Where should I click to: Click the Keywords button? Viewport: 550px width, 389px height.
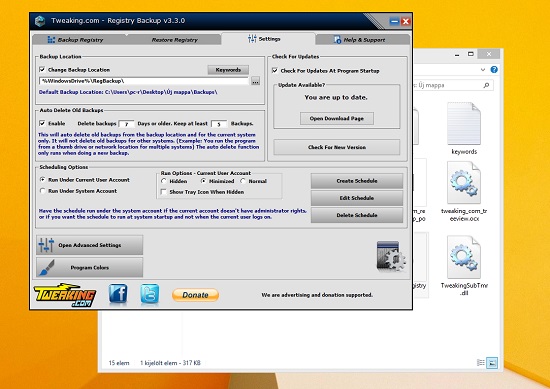[x=228, y=70]
